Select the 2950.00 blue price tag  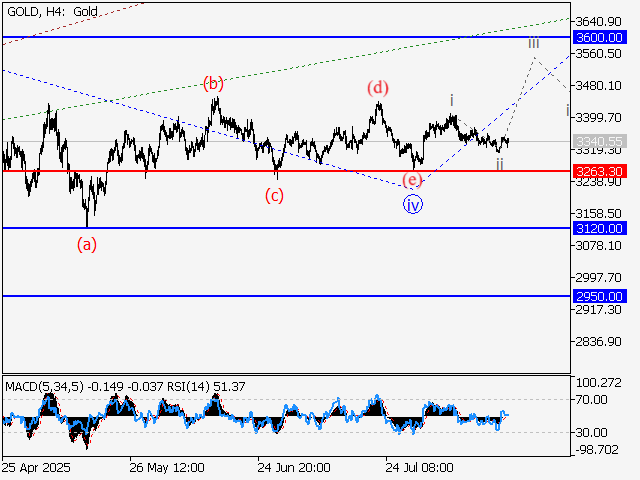pos(600,297)
